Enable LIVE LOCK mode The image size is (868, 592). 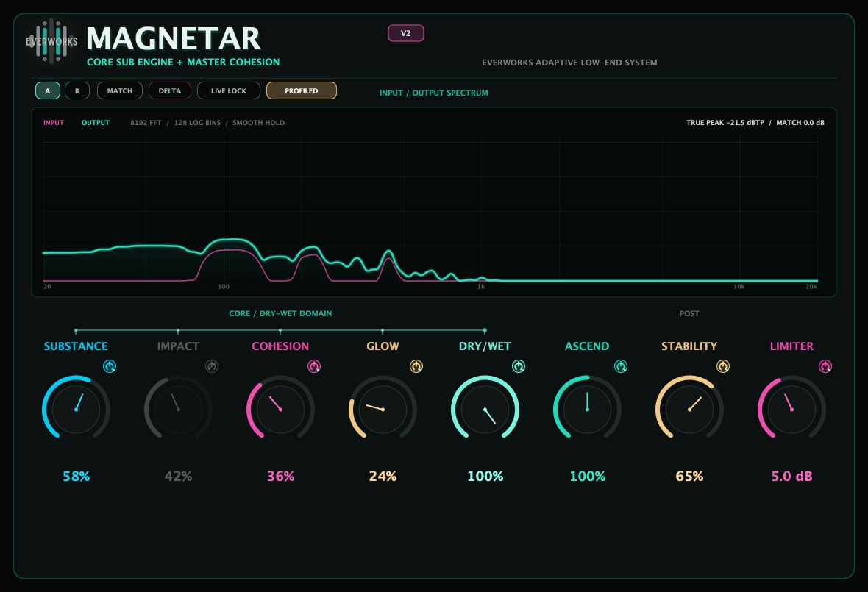pos(229,90)
